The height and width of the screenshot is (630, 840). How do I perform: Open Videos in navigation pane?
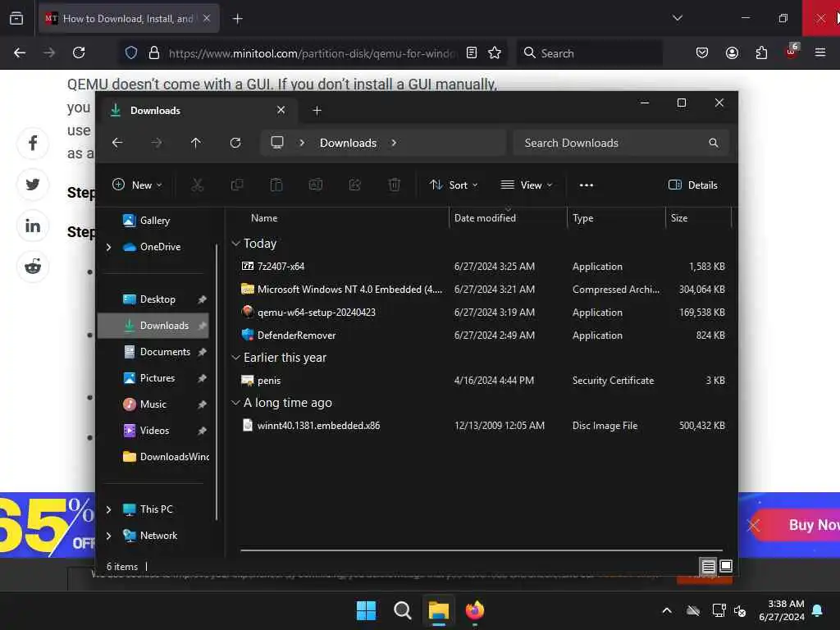(x=153, y=431)
